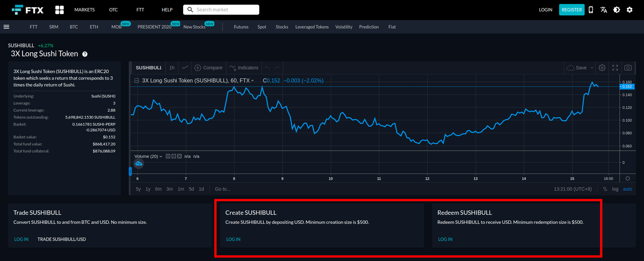Open the Indicators menu in chart toolbar
The height and width of the screenshot is (261, 644).
244,68
